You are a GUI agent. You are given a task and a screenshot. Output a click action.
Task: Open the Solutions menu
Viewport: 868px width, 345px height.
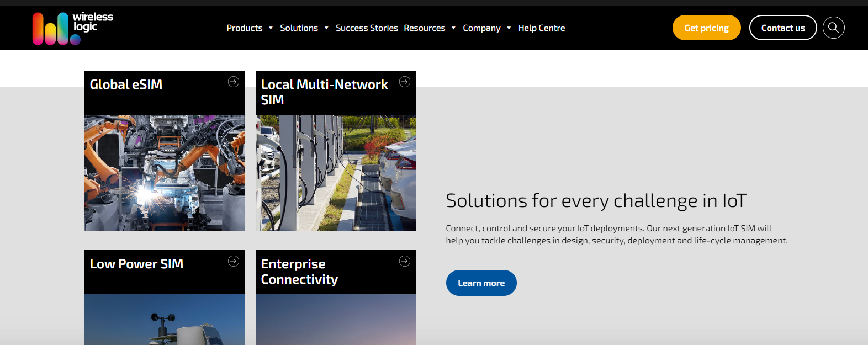(299, 28)
